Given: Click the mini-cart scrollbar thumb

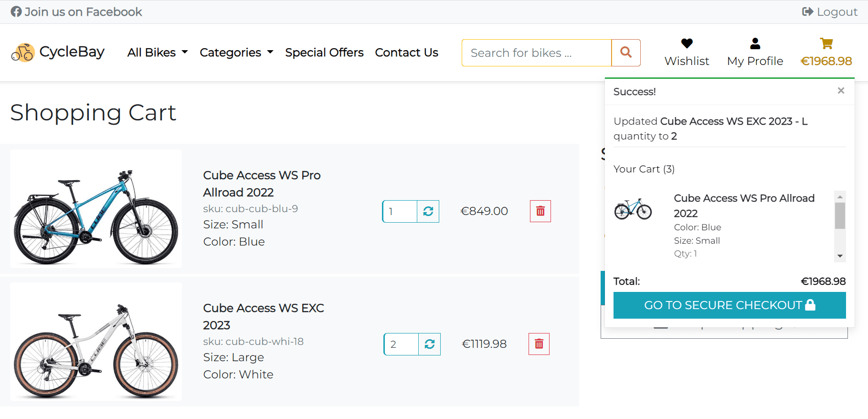Looking at the screenshot, I should click(x=840, y=215).
